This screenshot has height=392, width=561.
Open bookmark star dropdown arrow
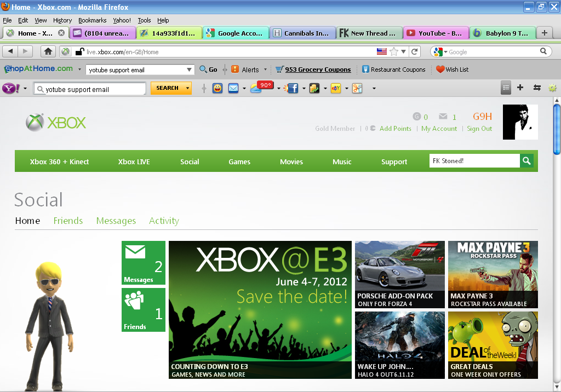[x=403, y=51]
